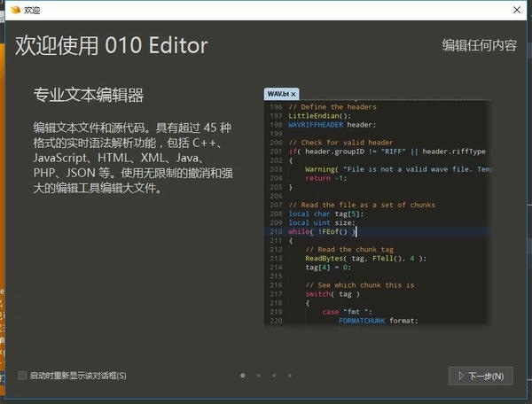Select the first page indicator dot

click(x=243, y=375)
